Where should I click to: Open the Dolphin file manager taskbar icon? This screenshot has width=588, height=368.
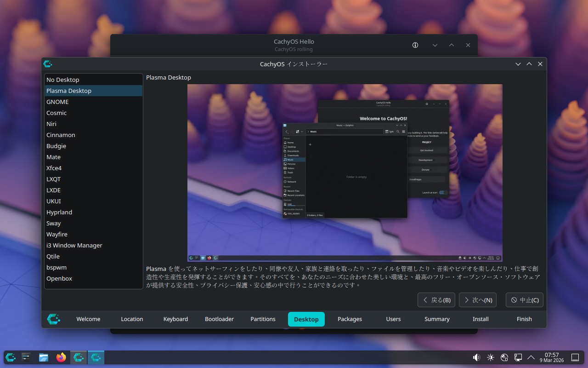[44, 357]
